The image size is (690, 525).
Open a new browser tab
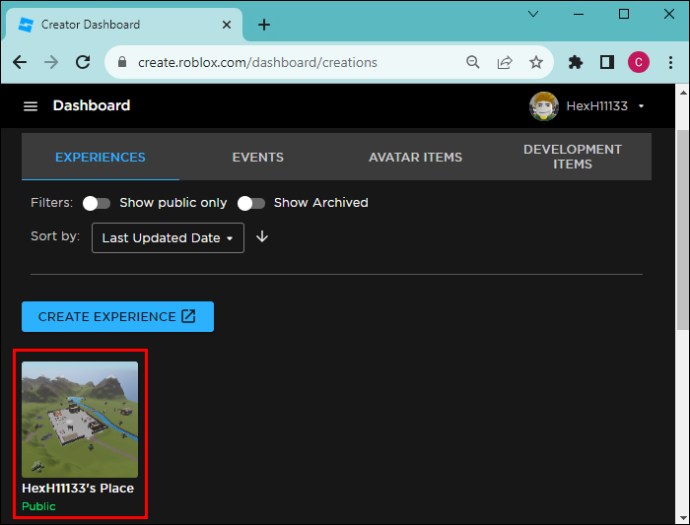point(264,25)
